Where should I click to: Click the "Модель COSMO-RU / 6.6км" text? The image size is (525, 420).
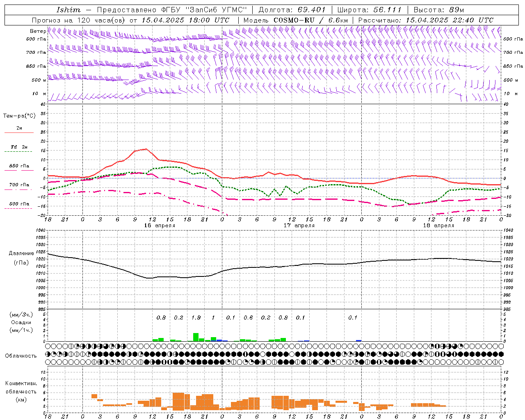[x=296, y=20]
